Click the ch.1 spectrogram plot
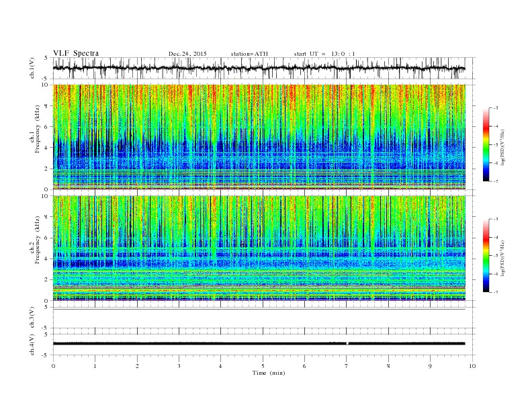This screenshot has width=532, height=411. 259,137
